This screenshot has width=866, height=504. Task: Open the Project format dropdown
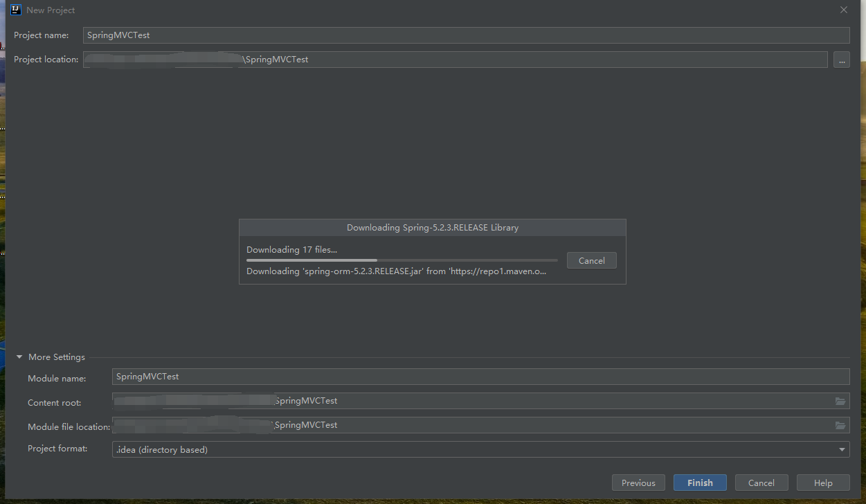pyautogui.click(x=842, y=449)
